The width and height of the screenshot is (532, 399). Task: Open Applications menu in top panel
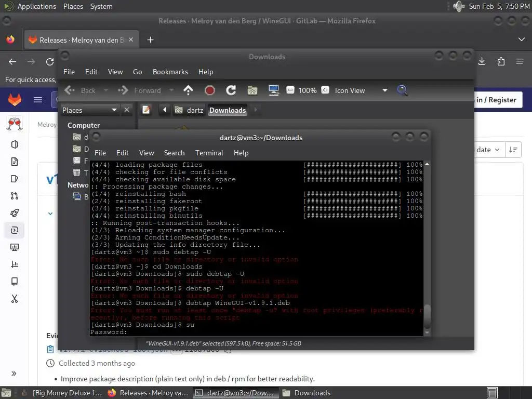point(30,6)
